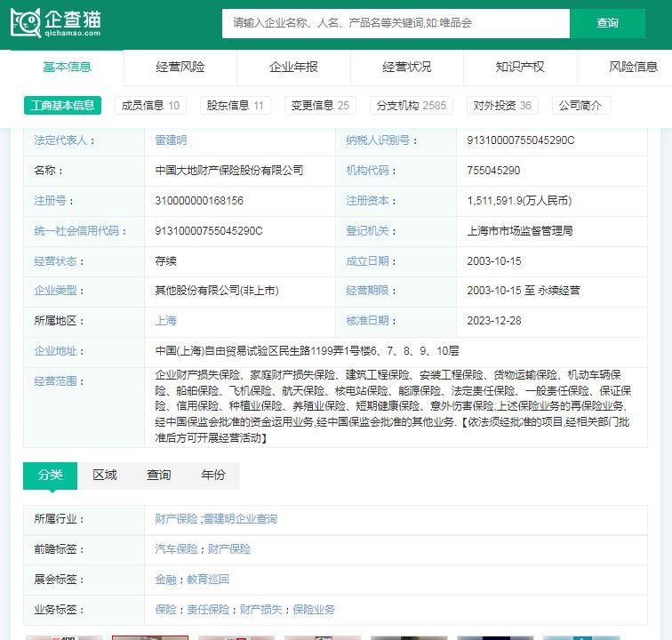Click the 企业地址 label link
The height and width of the screenshot is (640, 672).
pos(55,351)
